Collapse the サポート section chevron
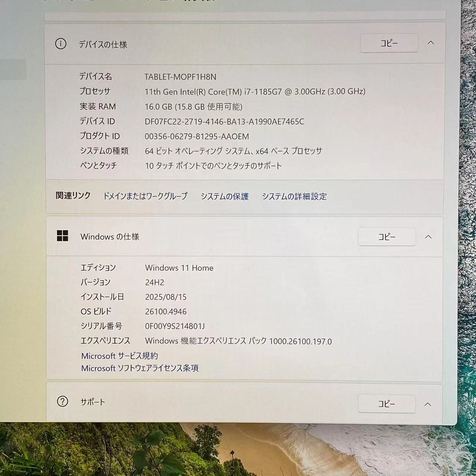Screen dimensions: 476x476 pyautogui.click(x=428, y=404)
